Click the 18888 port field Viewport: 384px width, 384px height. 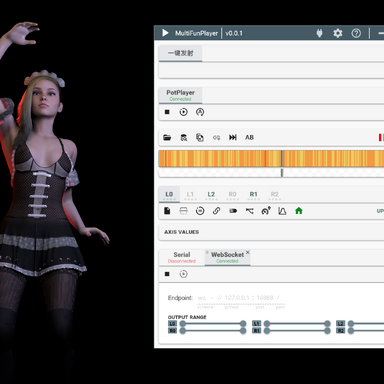pos(265,298)
